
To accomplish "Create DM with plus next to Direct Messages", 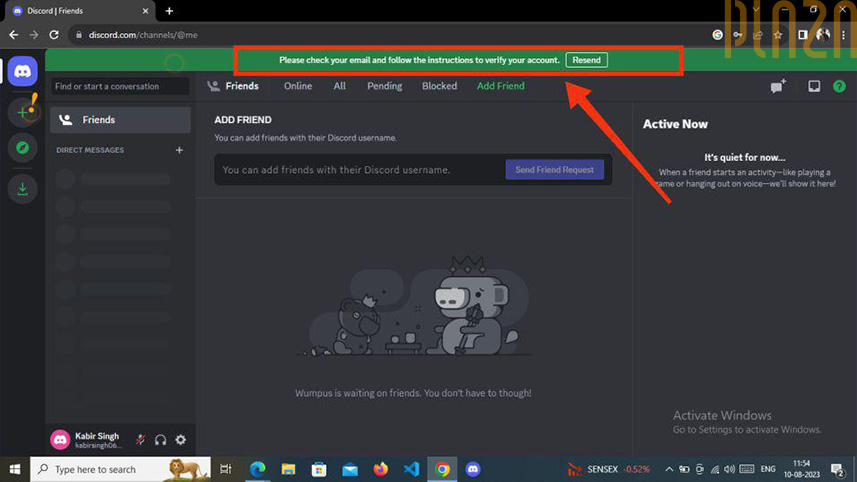I will [x=179, y=150].
